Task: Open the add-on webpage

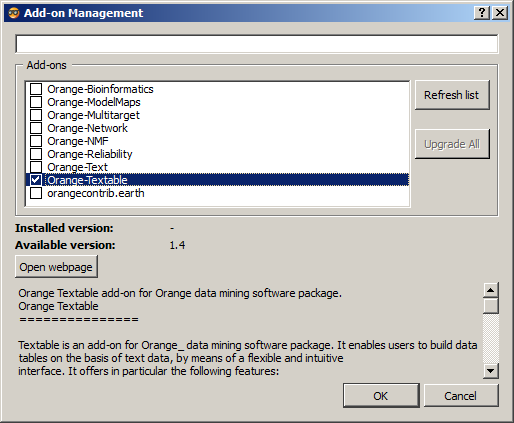Action: pos(56,267)
